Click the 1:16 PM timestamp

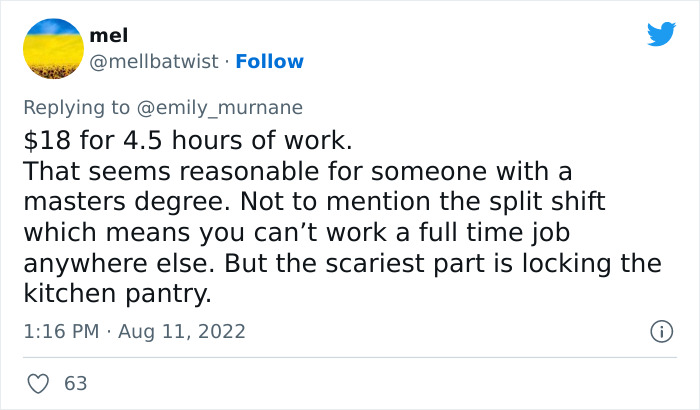tap(63, 331)
